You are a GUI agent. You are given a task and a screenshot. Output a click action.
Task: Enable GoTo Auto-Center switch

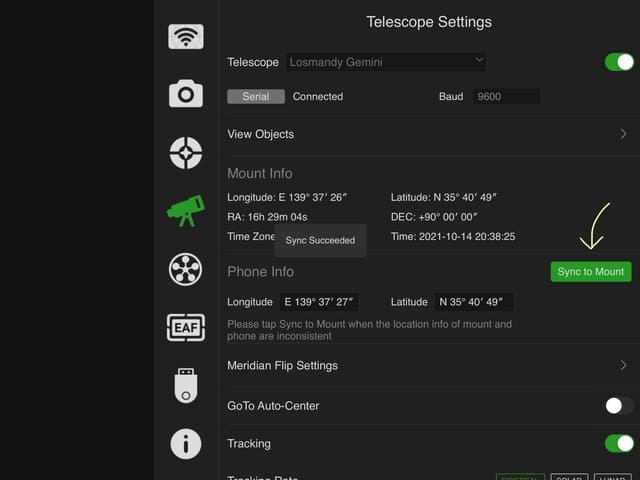(x=619, y=405)
